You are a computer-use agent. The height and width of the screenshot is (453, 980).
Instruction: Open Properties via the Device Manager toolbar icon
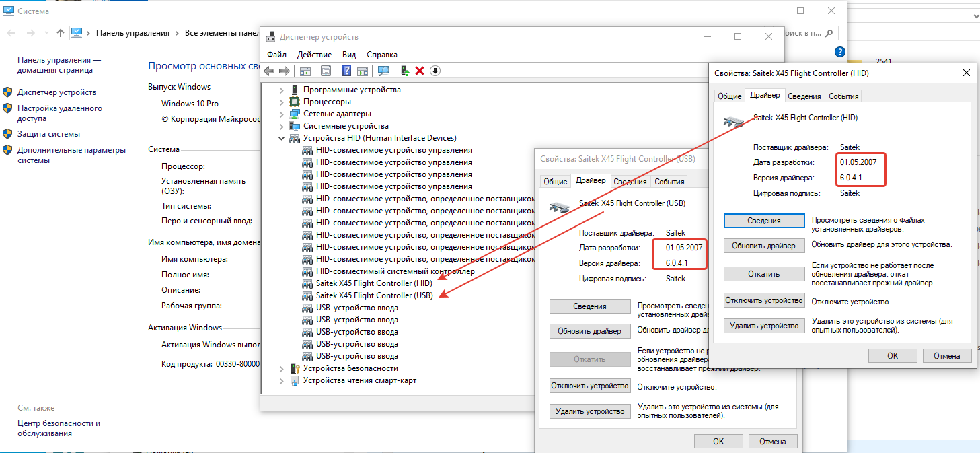326,71
